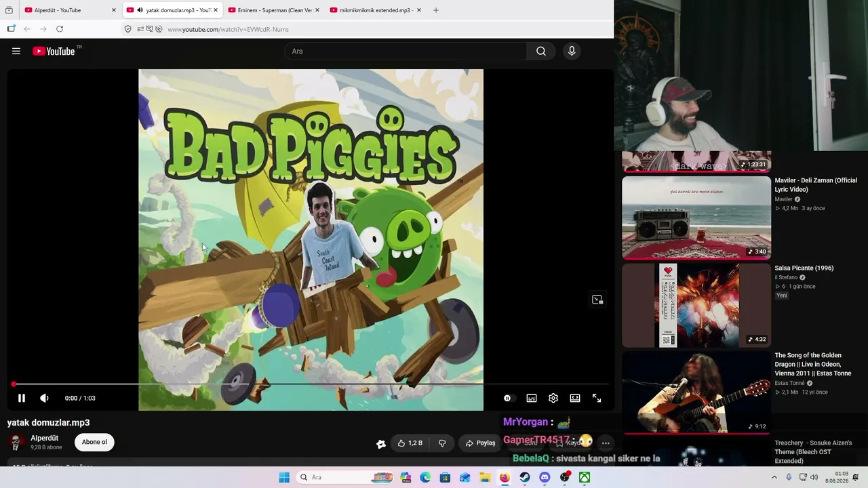Close the Eminem - Superman tab
This screenshot has height=488, width=868.
(317, 10)
